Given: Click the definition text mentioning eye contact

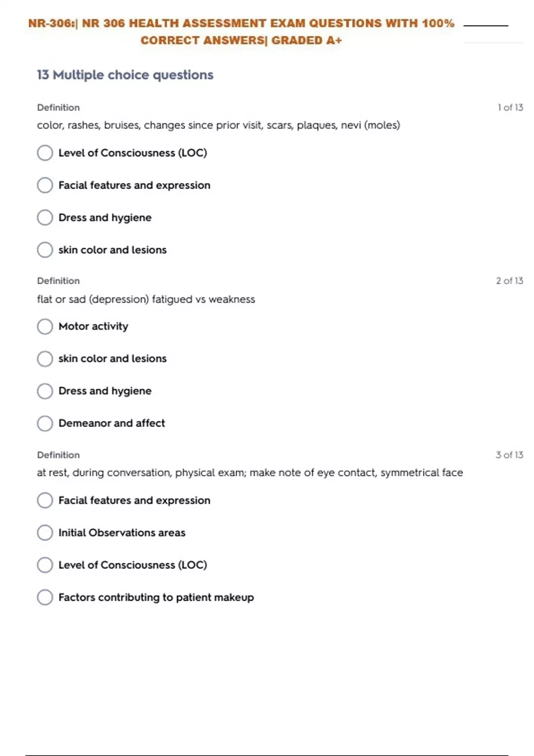Looking at the screenshot, I should tap(250, 473).
